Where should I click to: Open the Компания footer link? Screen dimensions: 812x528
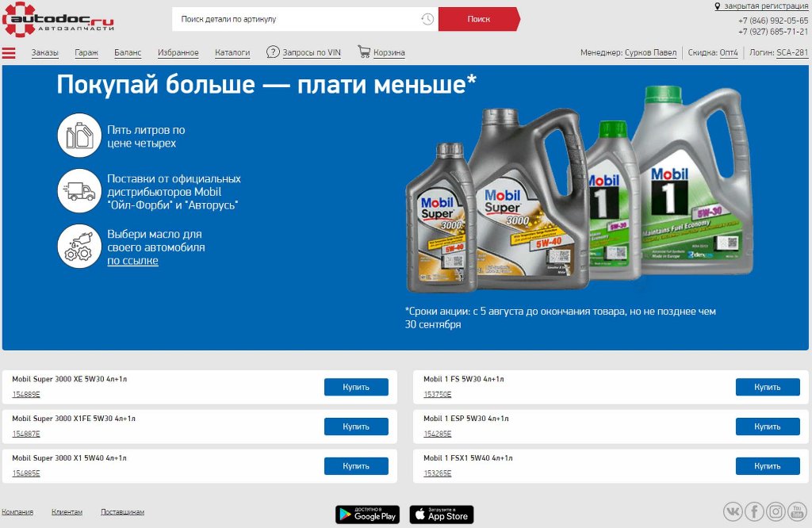[x=17, y=512]
